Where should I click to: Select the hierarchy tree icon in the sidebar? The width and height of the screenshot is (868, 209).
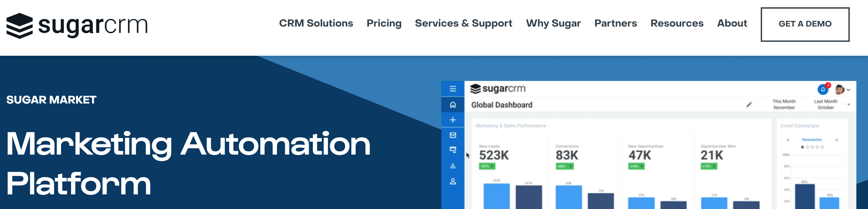453,166
